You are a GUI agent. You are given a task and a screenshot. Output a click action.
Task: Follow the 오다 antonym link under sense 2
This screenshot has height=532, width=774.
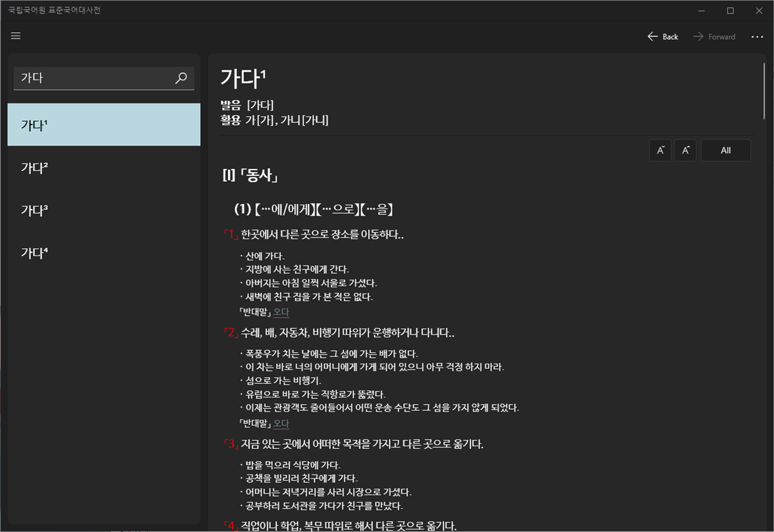click(281, 423)
